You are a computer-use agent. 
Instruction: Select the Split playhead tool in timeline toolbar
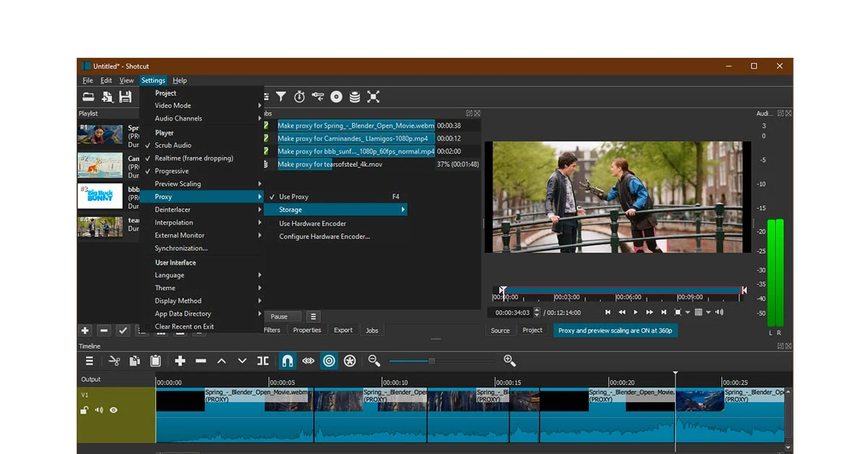pos(263,361)
